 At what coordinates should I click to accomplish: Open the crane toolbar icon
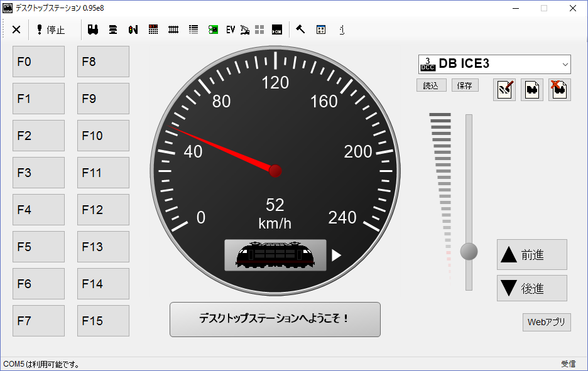click(x=245, y=30)
